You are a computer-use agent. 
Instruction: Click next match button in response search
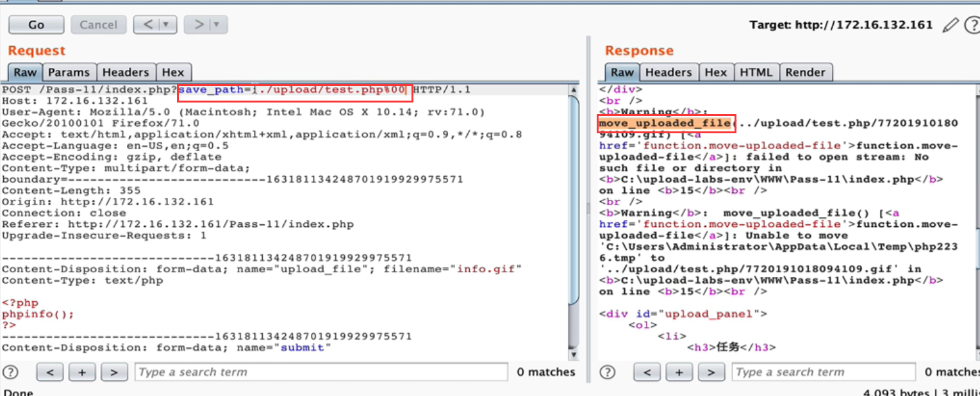[711, 372]
